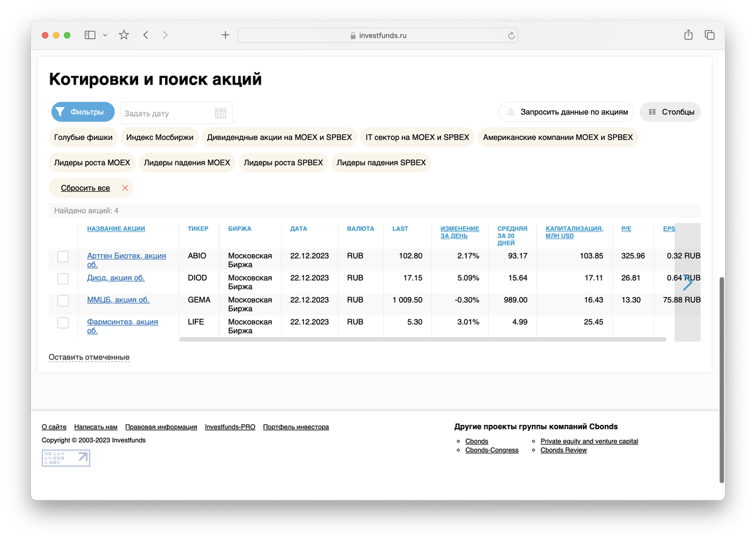Image resolution: width=756 pixels, height=541 pixels.
Task: Show tab overview icon
Action: pyautogui.click(x=709, y=35)
